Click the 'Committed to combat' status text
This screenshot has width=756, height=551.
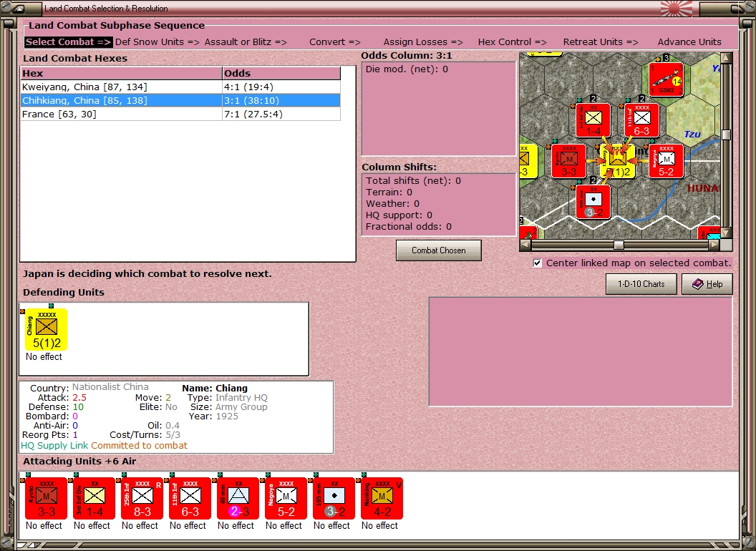point(140,445)
